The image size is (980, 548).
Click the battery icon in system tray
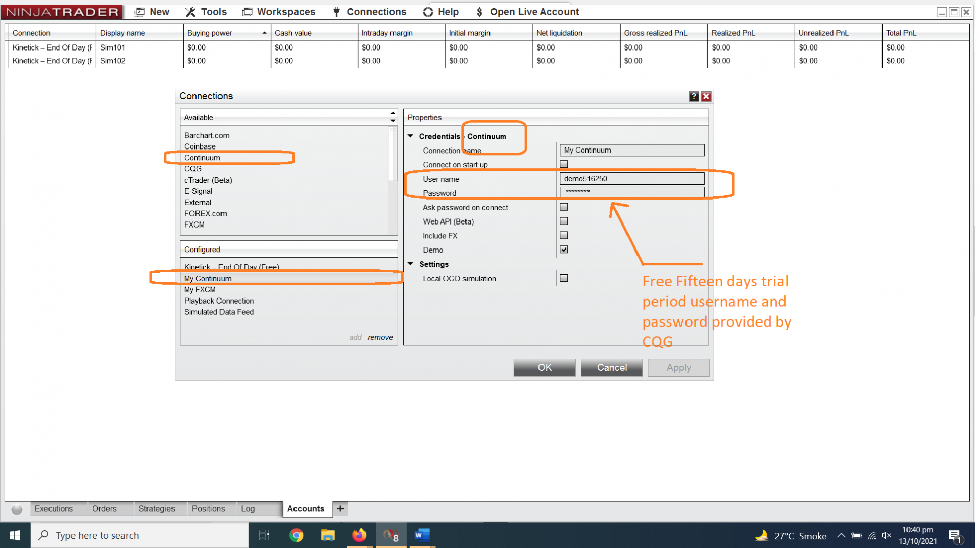tap(857, 535)
